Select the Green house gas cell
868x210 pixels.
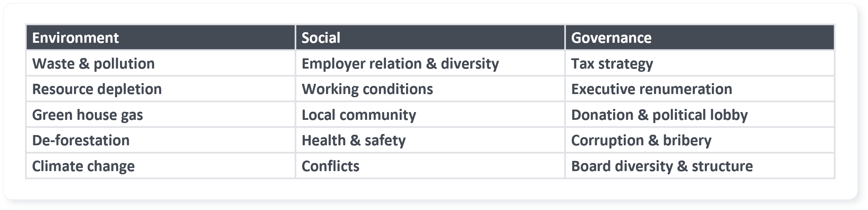pos(160,115)
